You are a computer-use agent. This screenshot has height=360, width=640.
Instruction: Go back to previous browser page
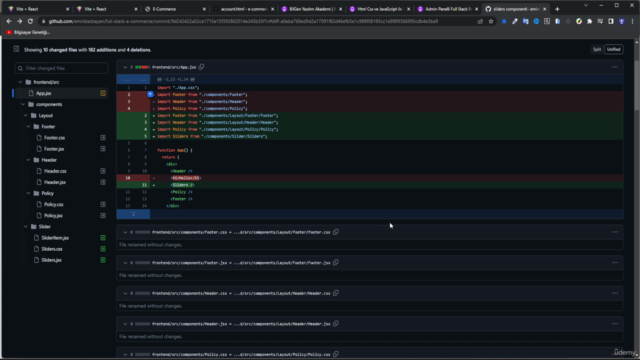coord(9,21)
